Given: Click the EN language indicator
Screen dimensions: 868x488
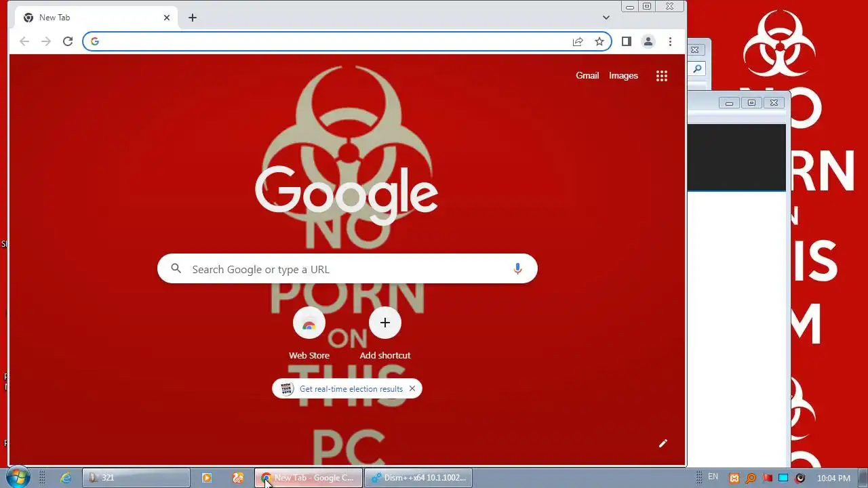Looking at the screenshot, I should point(713,477).
